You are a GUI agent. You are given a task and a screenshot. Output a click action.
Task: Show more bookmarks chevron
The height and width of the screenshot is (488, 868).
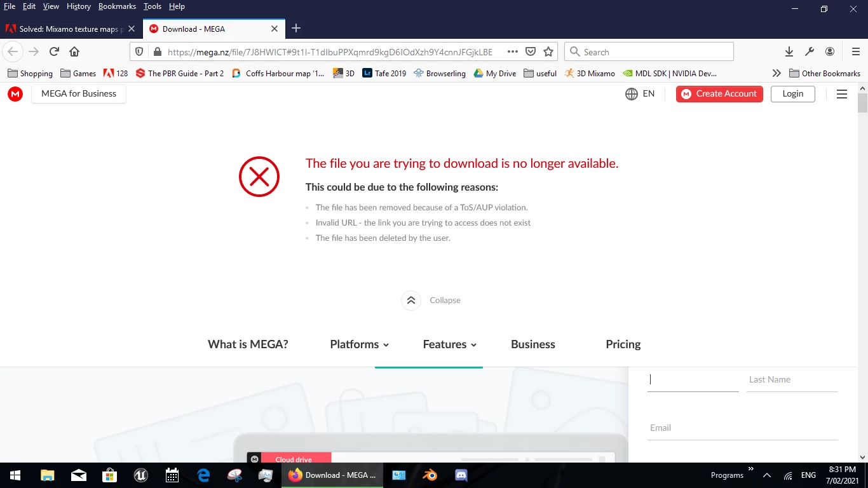pos(776,73)
